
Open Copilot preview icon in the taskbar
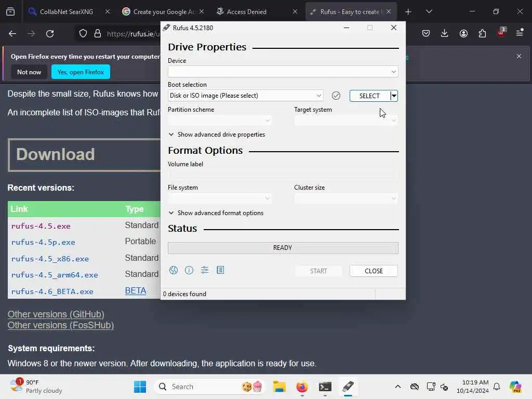[515, 387]
